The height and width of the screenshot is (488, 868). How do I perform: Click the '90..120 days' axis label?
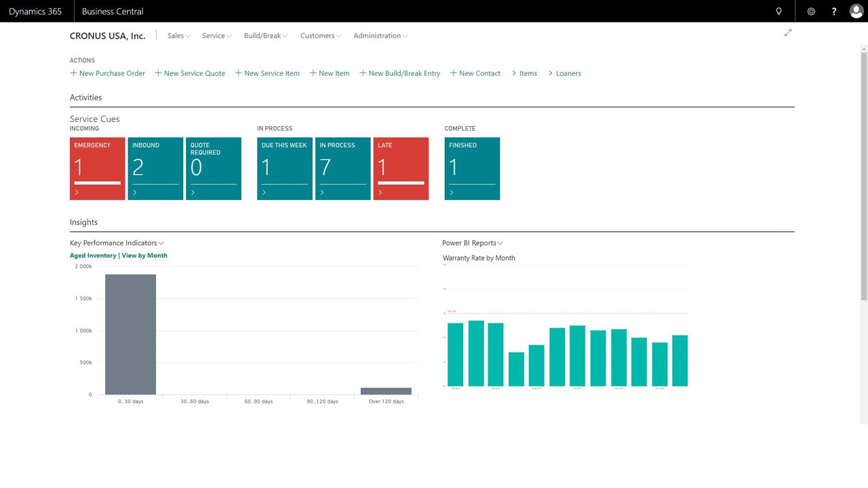[322, 402]
